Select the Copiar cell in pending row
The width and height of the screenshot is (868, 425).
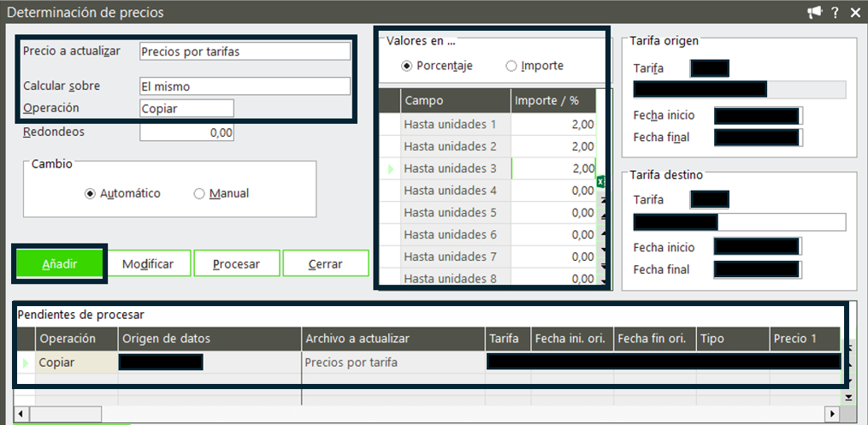pos(77,363)
